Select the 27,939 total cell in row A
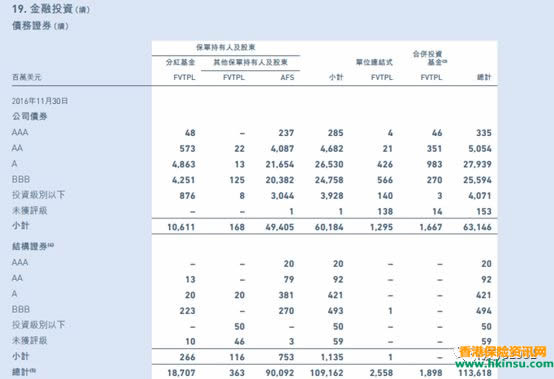This screenshot has height=379, width=554. point(477,164)
